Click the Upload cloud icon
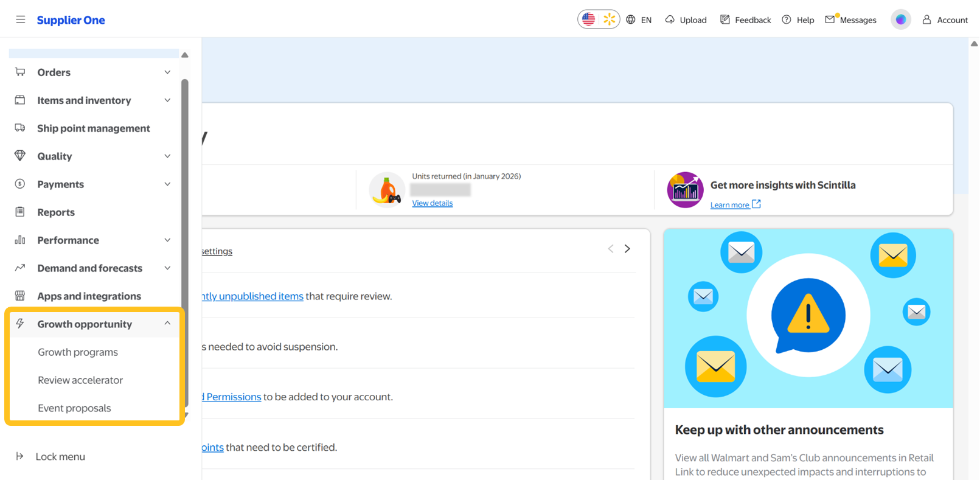The image size is (980, 480). 670,19
